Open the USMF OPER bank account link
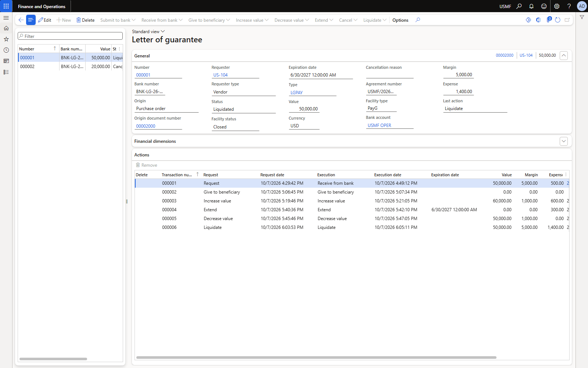588x368 pixels. (379, 125)
